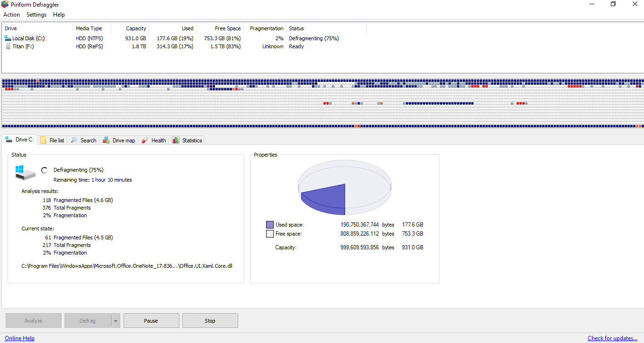Click the Office.UI.Xaml.Core.dll file path

(x=127, y=266)
